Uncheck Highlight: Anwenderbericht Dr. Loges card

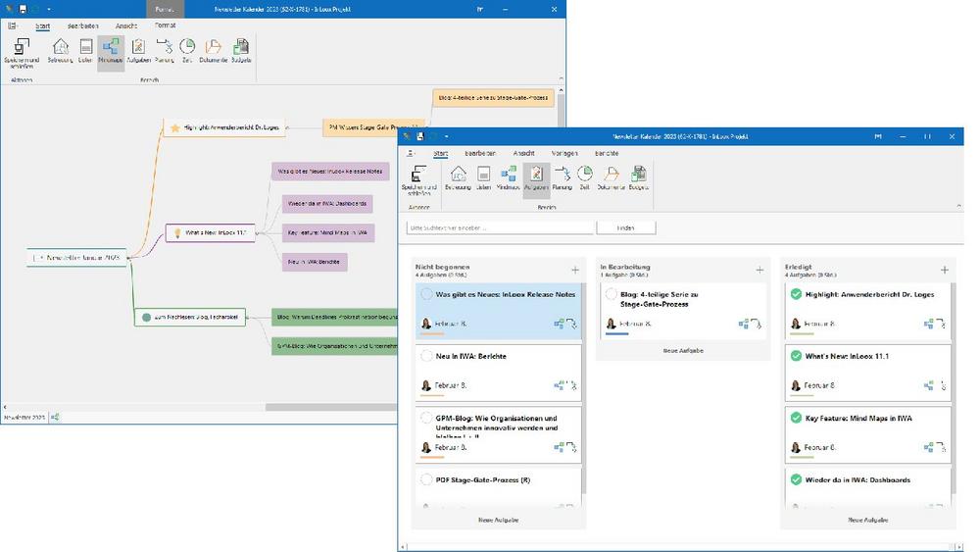[796, 294]
